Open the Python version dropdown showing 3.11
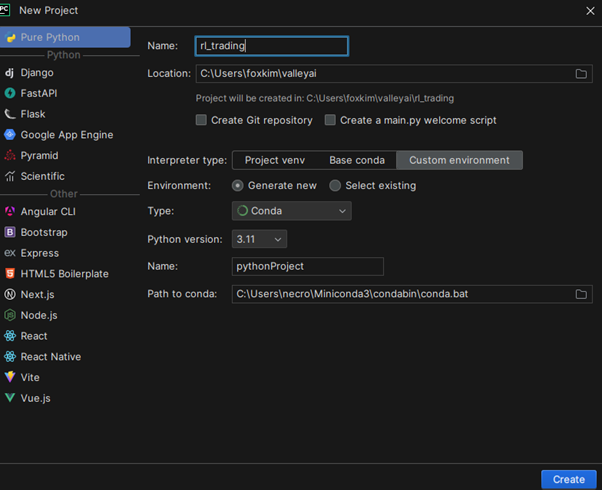The width and height of the screenshot is (602, 490). (259, 239)
